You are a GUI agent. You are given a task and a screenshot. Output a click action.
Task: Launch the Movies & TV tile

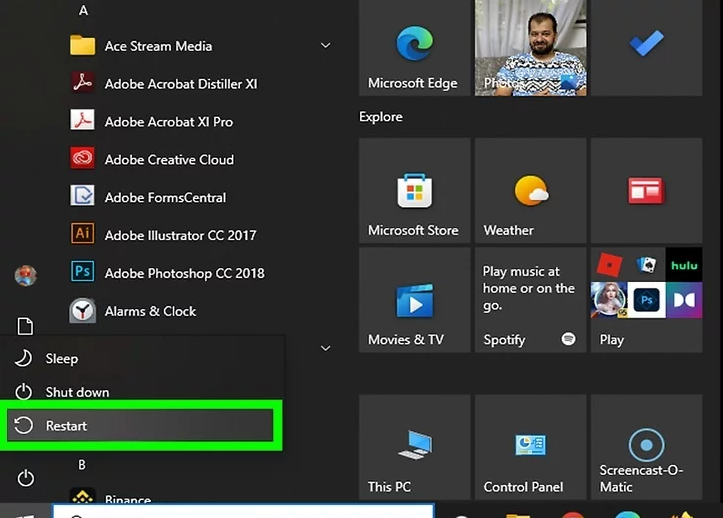coord(414,302)
